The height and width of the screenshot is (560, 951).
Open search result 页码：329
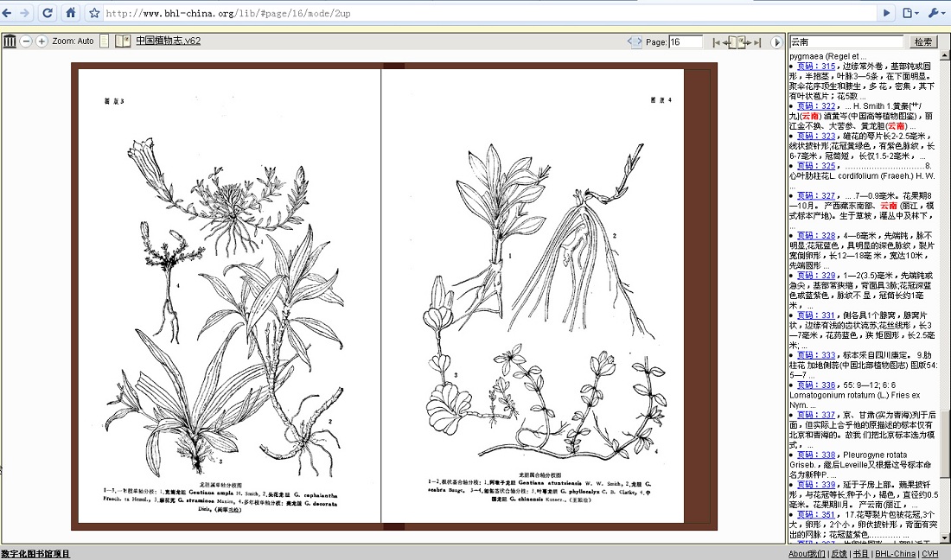tap(816, 275)
